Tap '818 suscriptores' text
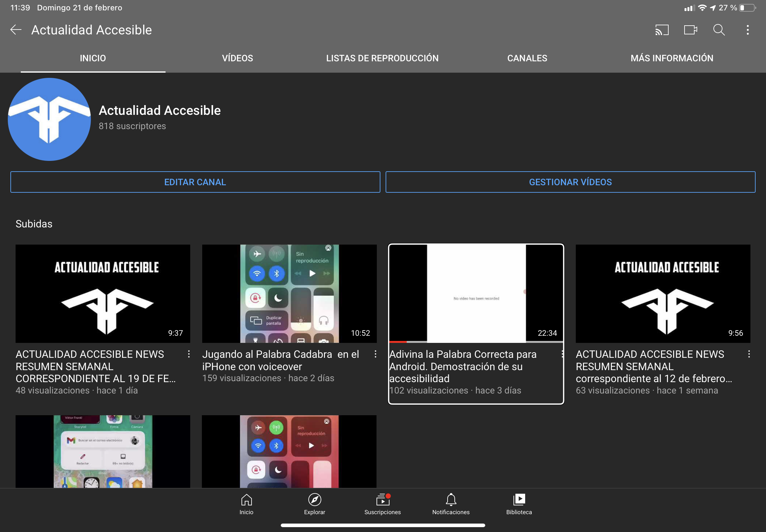The height and width of the screenshot is (532, 766). [x=132, y=126]
